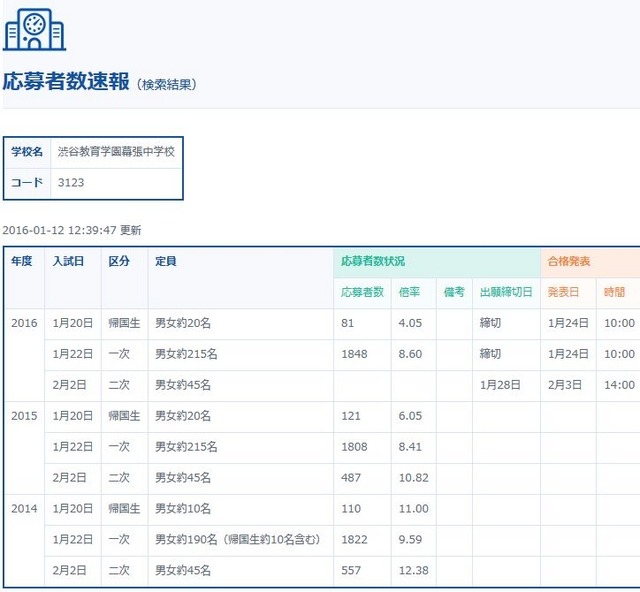Select school name 渋谷教育学園幕張中学校
The width and height of the screenshot is (640, 592).
tap(116, 151)
